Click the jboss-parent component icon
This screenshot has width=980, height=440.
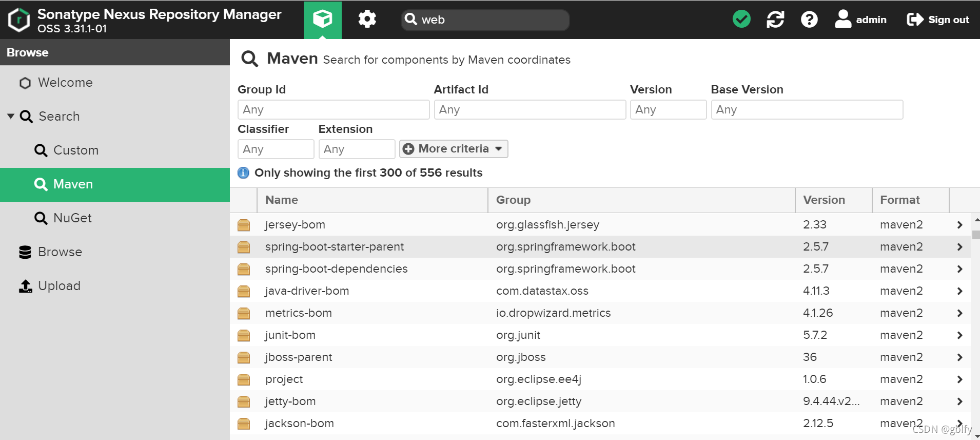point(244,357)
